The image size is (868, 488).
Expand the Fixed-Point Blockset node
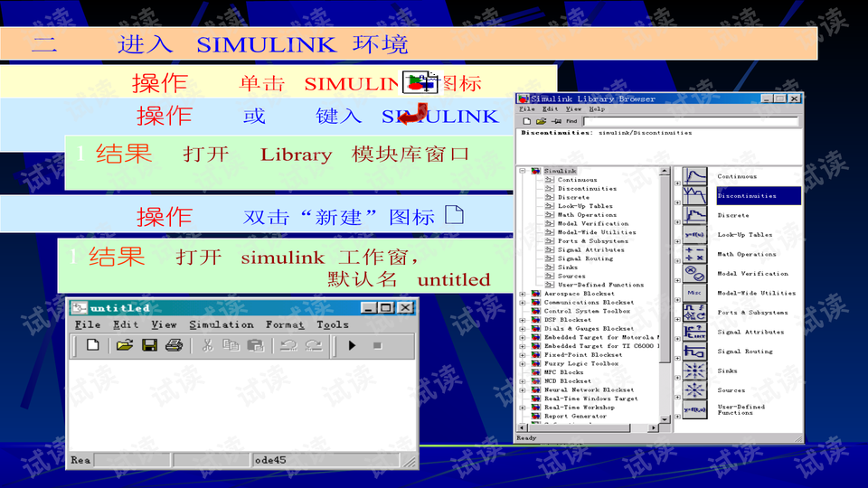[523, 355]
